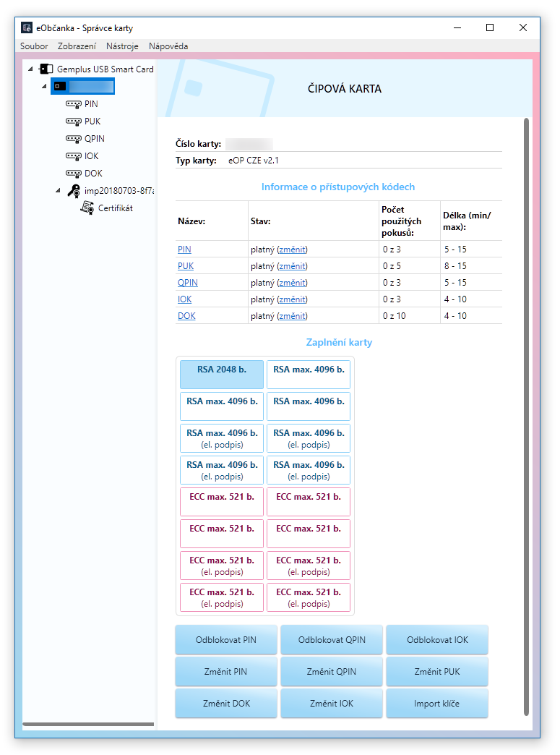Open the Soubor menu
The width and height of the screenshot is (560, 755).
pos(34,46)
